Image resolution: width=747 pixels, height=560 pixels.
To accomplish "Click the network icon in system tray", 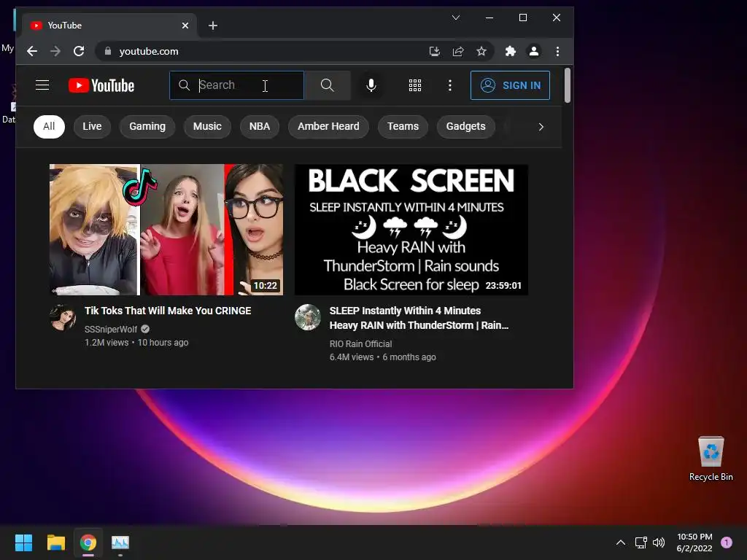I will pyautogui.click(x=640, y=542).
